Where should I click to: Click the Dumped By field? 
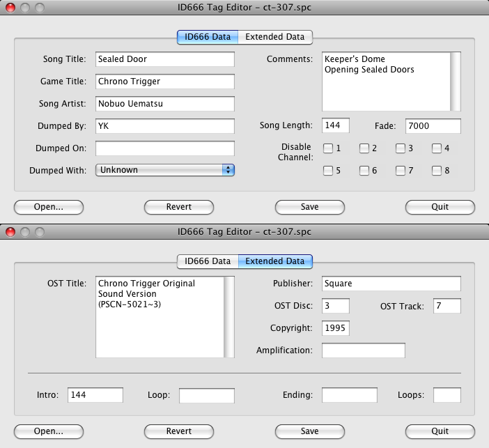coord(165,126)
